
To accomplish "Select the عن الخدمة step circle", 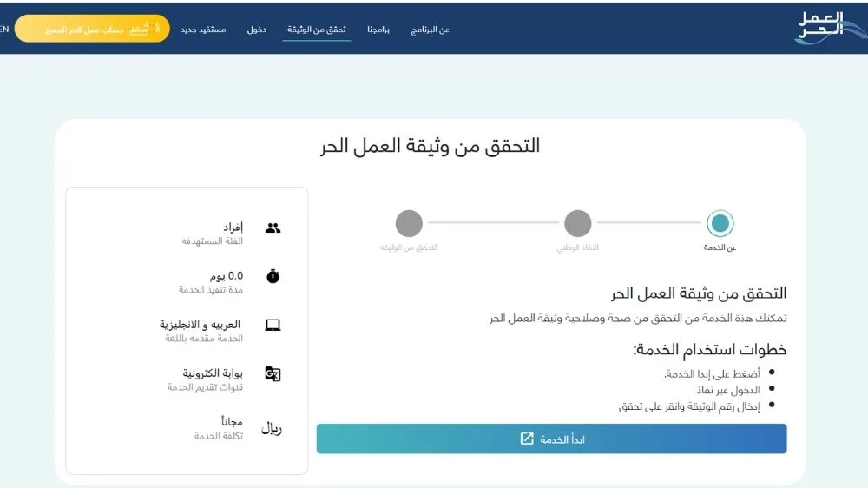I will (720, 223).
